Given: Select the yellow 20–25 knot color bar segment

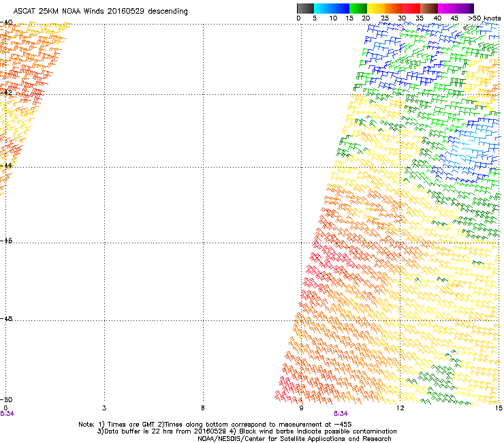Looking at the screenshot, I should tap(376, 8).
